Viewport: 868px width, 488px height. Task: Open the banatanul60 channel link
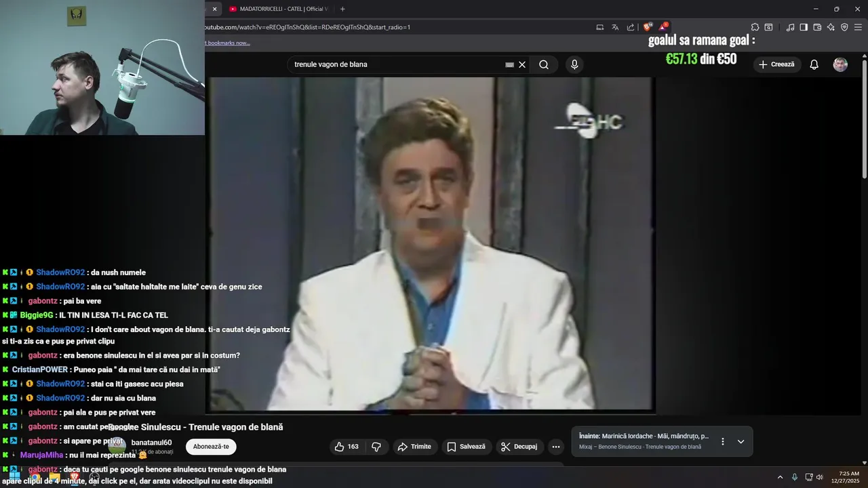(151, 443)
